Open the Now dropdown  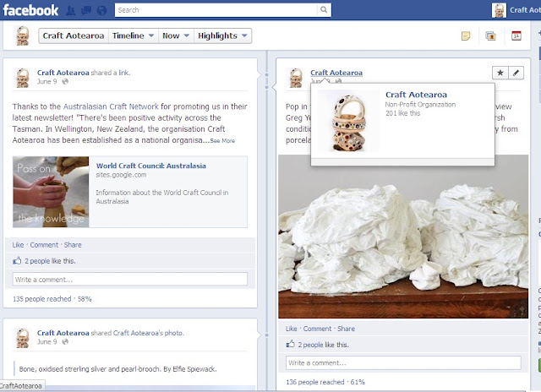[x=176, y=35]
